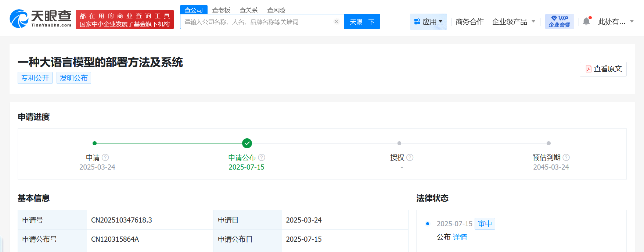The width and height of the screenshot is (644, 252).
Task: Click the 申请号 table label cell
Action: pos(52,220)
